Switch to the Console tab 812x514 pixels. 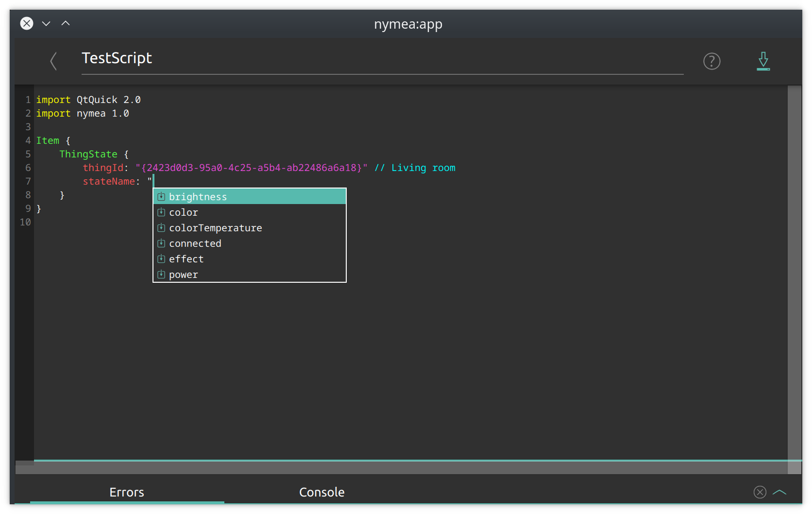(x=321, y=492)
